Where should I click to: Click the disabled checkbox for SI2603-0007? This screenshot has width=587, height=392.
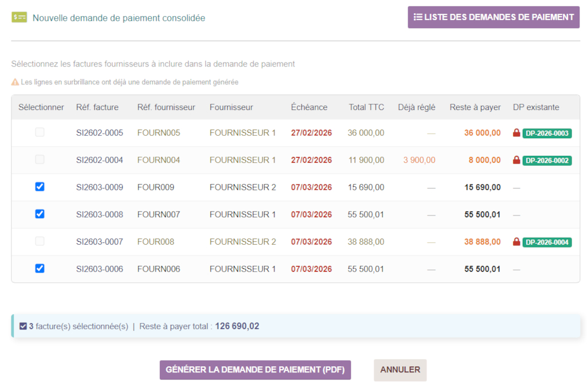coord(40,241)
